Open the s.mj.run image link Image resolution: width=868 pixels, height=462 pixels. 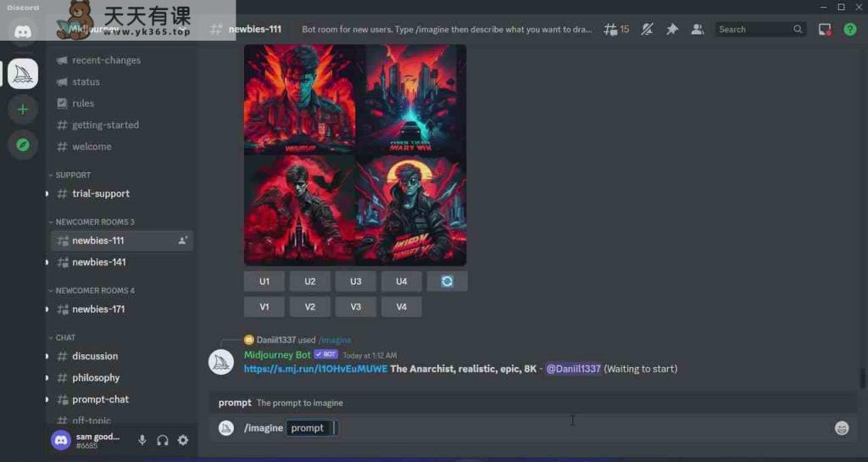coord(315,369)
